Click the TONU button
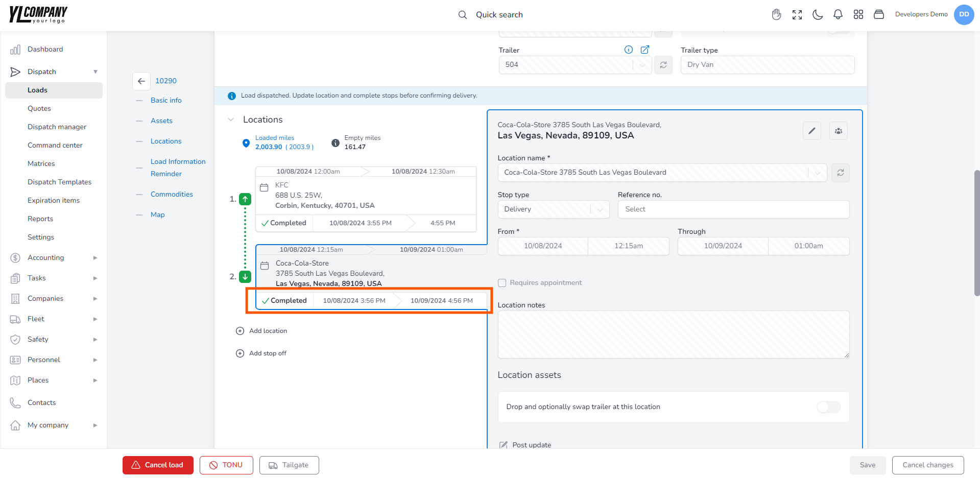The width and height of the screenshot is (980, 478). (226, 465)
